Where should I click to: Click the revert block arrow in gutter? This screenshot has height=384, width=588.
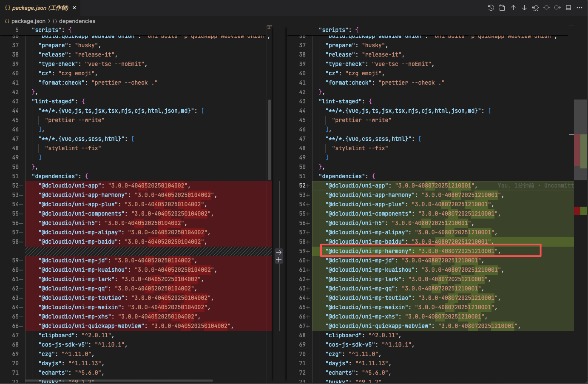[x=279, y=252]
